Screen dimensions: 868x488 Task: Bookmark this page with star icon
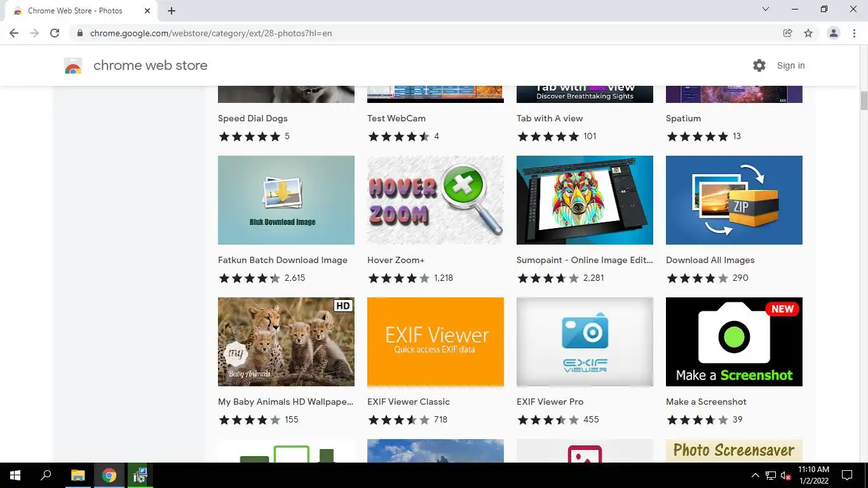[x=808, y=33]
